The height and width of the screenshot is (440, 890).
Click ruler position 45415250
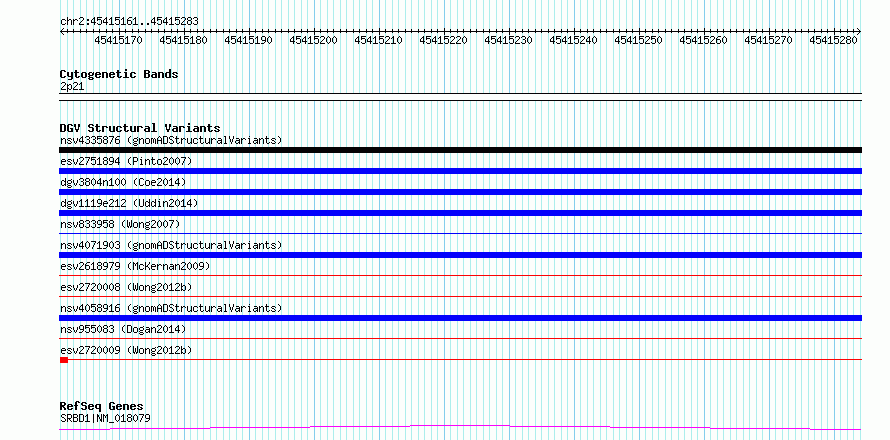click(638, 40)
